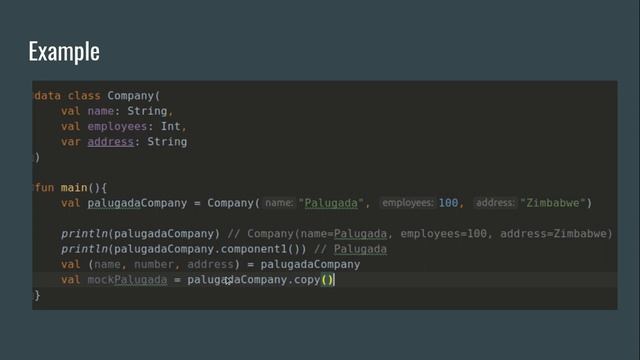Click the number 100 in the constructor call
This screenshot has width=640, height=360.
click(448, 203)
